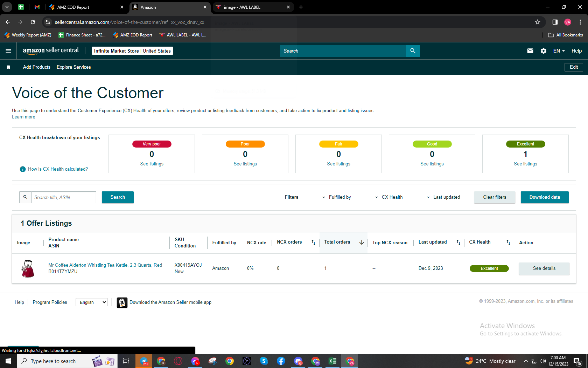
Task: Open the Learn more link
Action: pos(23,117)
